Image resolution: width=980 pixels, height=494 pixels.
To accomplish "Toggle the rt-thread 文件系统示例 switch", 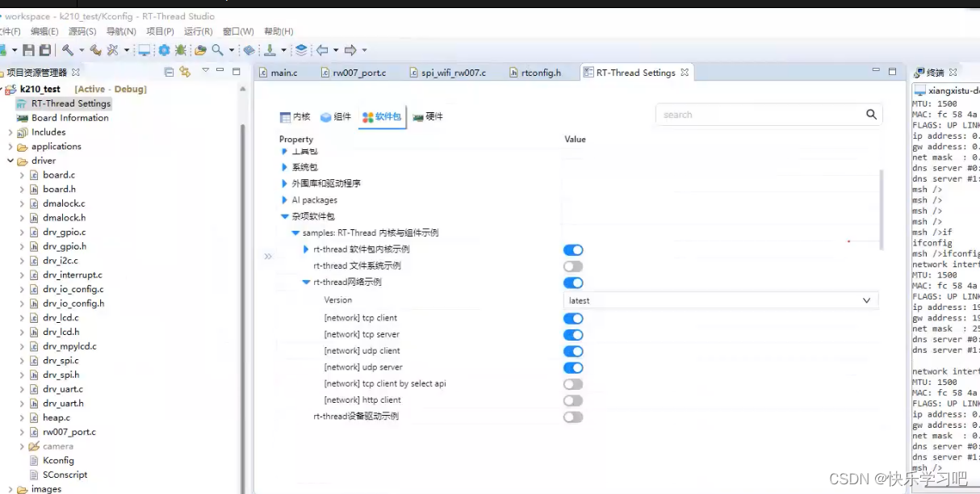I will [x=573, y=266].
